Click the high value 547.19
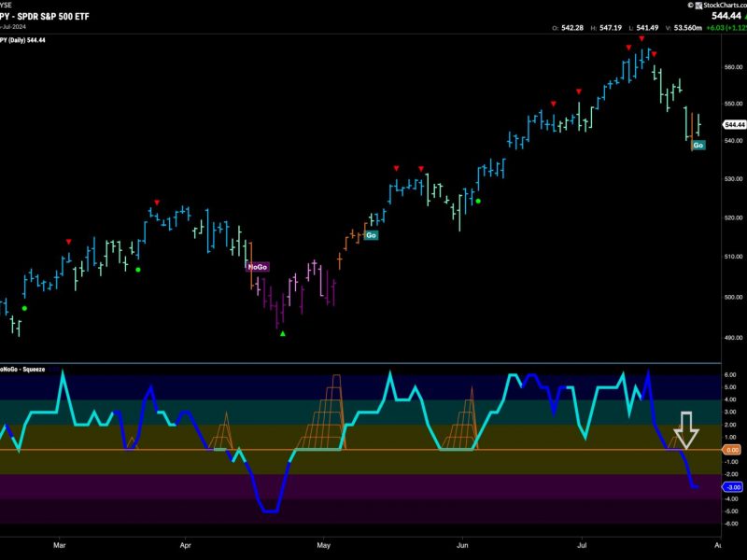Image resolution: width=747 pixels, height=560 pixels. tap(611, 28)
